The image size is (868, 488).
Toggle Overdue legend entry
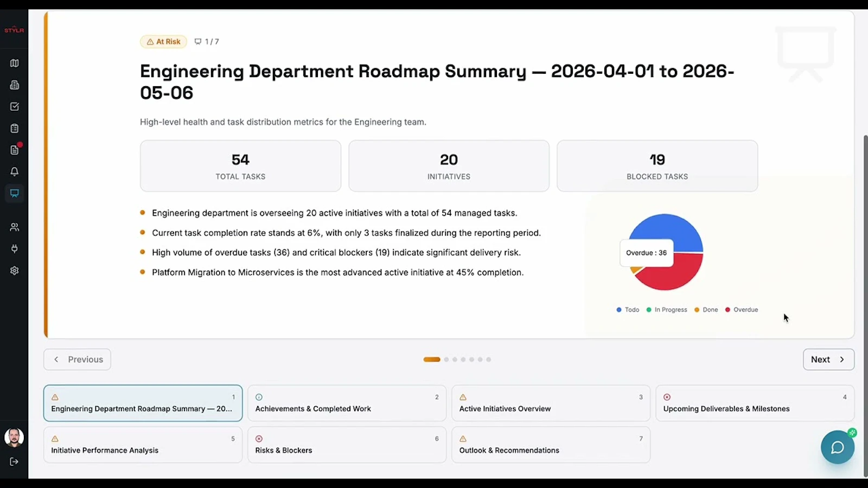click(x=742, y=310)
